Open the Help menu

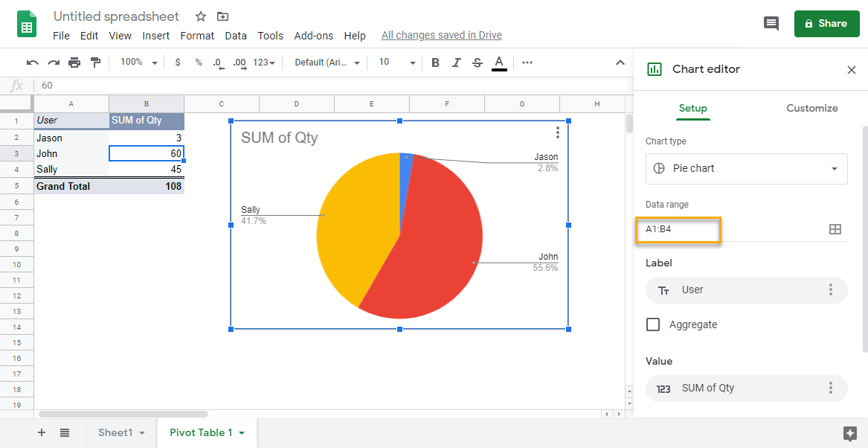click(x=355, y=36)
